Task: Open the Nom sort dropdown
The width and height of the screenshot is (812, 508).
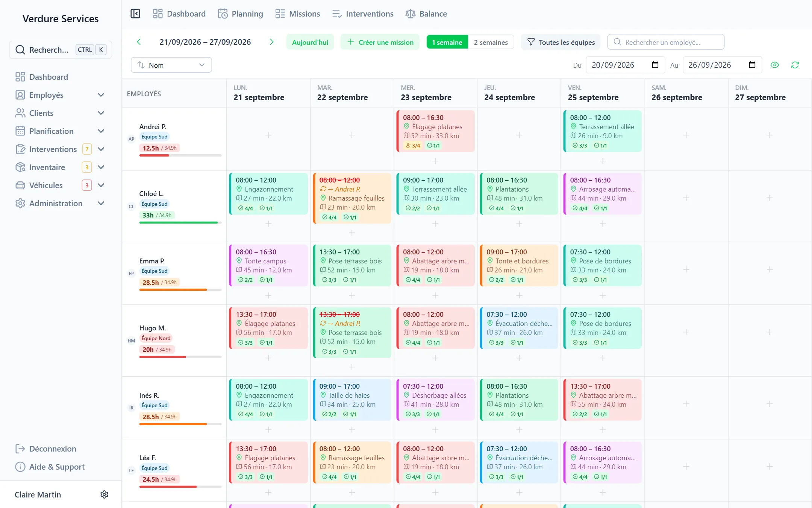Action: 171,65
